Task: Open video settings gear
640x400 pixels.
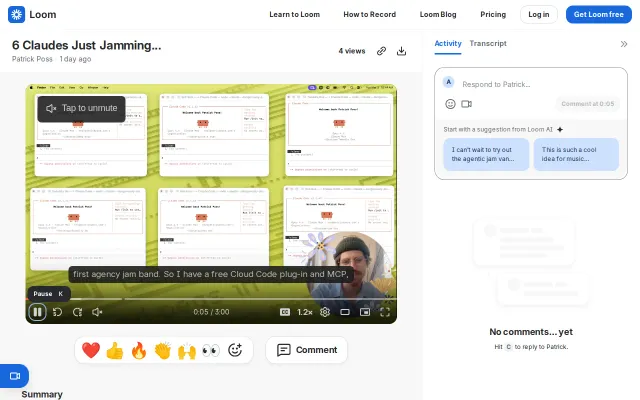Action: (325, 312)
